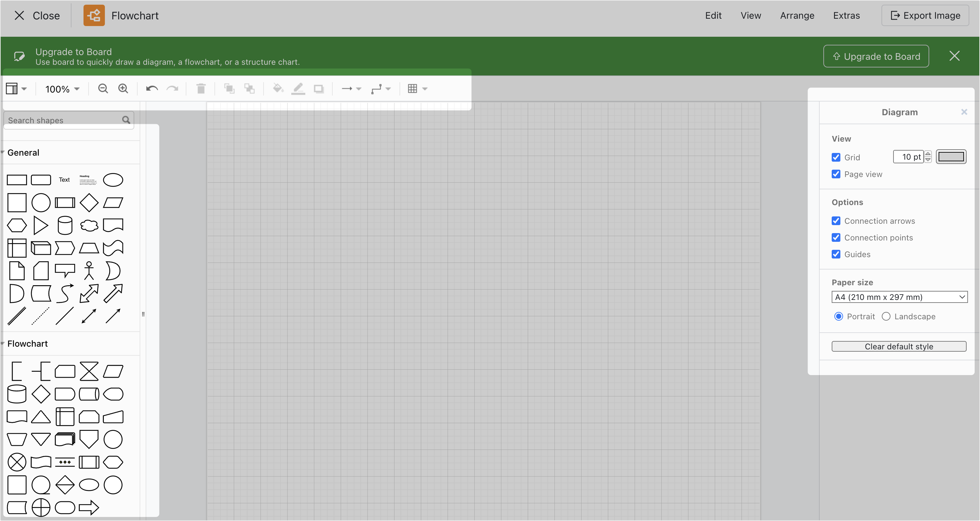Viewport: 980px width, 521px height.
Task: Collapse the Flowchart shapes section
Action: (x=27, y=343)
